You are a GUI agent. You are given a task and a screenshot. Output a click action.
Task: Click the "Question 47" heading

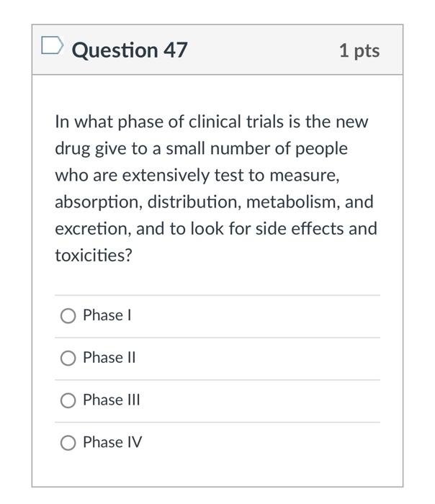tap(130, 50)
